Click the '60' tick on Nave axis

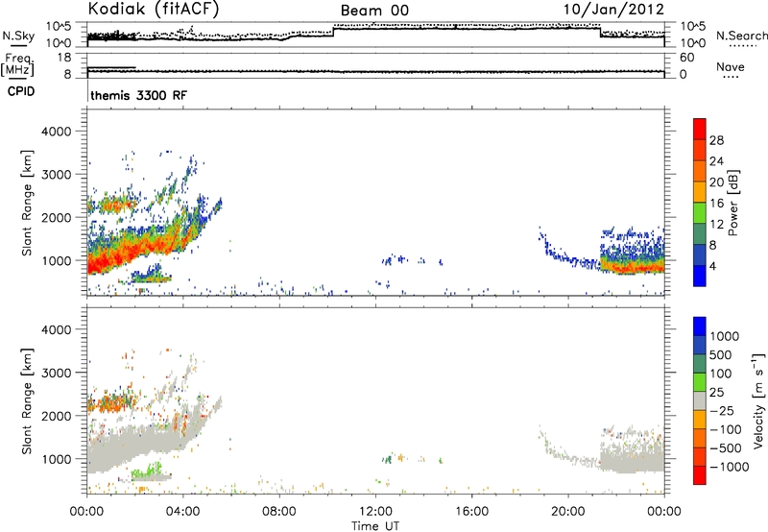click(686, 58)
